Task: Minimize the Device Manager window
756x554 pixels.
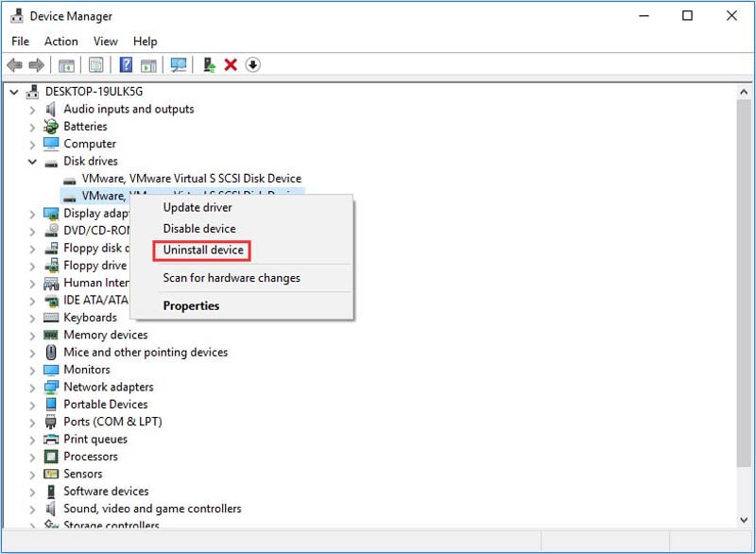Action: (x=644, y=16)
